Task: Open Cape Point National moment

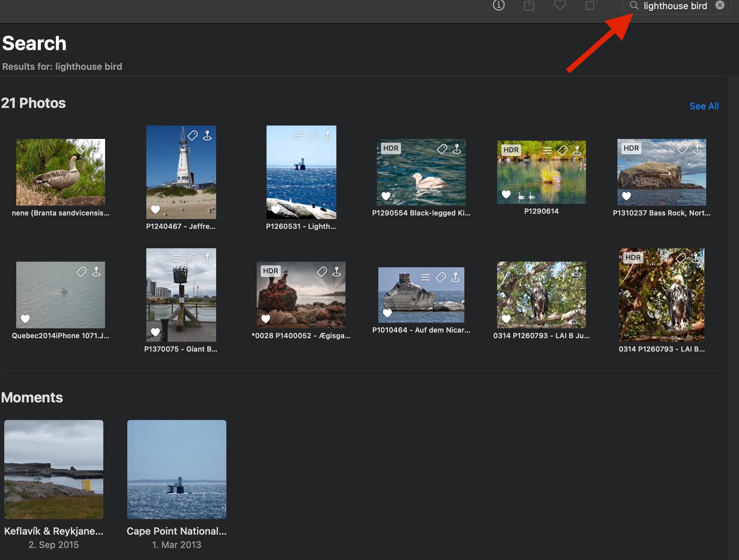Action: (177, 469)
